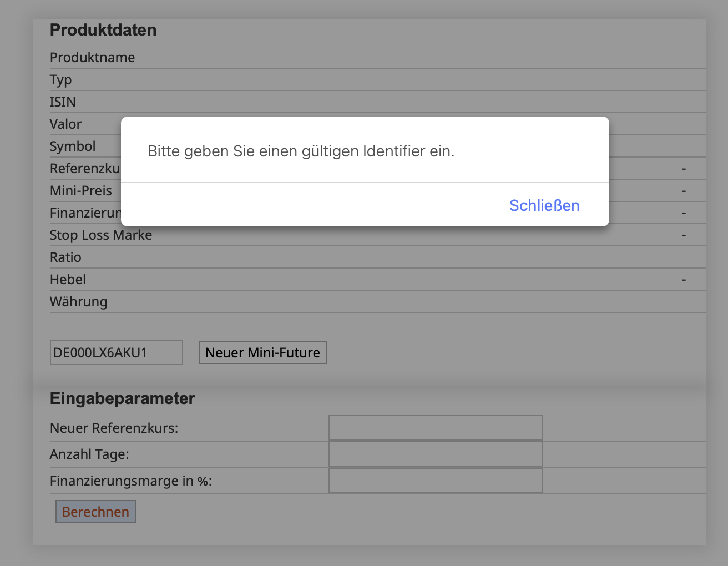Focus the Finanzierungsmarge in % field
Image resolution: width=728 pixels, height=566 pixels.
435,481
